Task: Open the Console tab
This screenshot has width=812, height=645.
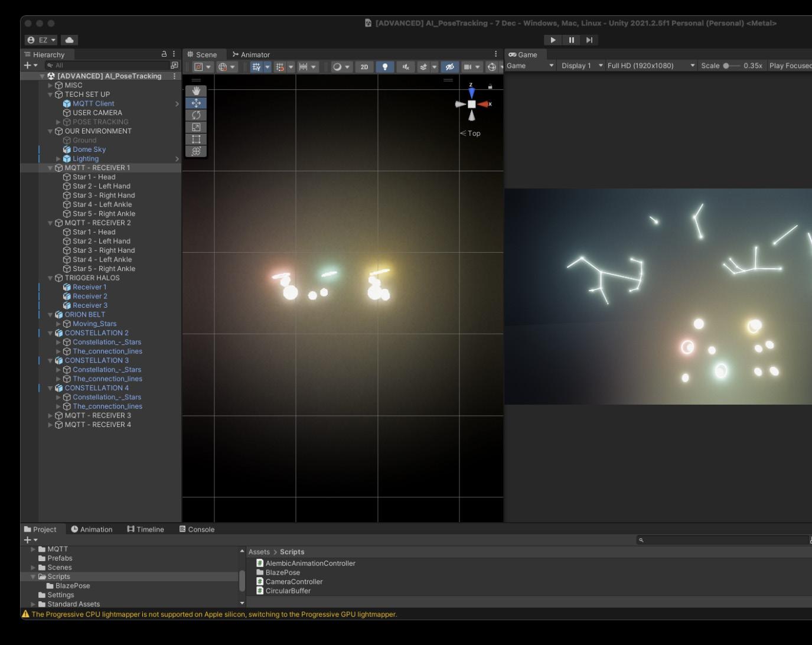Action: click(x=197, y=529)
